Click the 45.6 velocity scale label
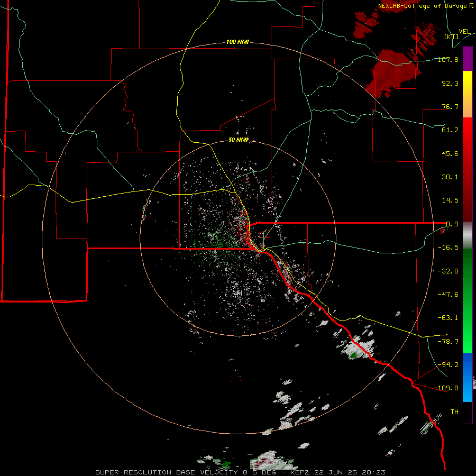 (450, 153)
